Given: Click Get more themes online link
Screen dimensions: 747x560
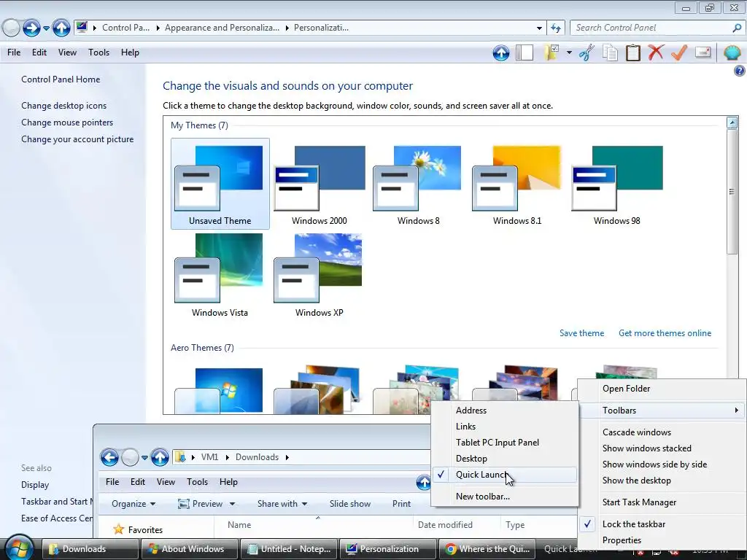Looking at the screenshot, I should (x=665, y=333).
